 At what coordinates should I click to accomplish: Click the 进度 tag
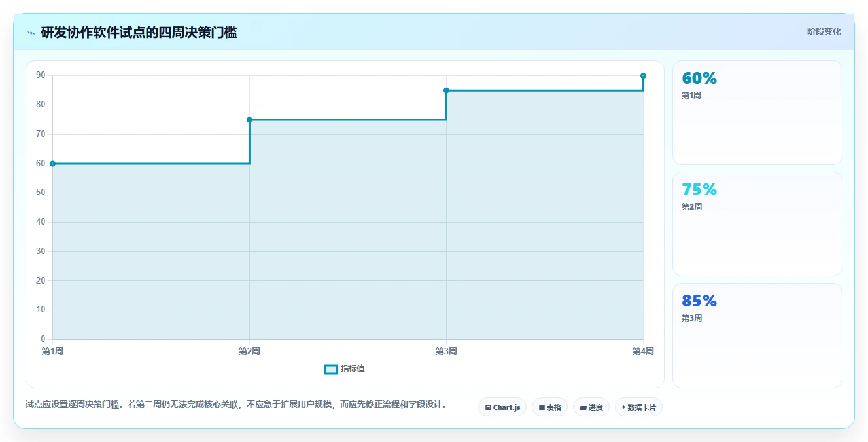(x=591, y=407)
